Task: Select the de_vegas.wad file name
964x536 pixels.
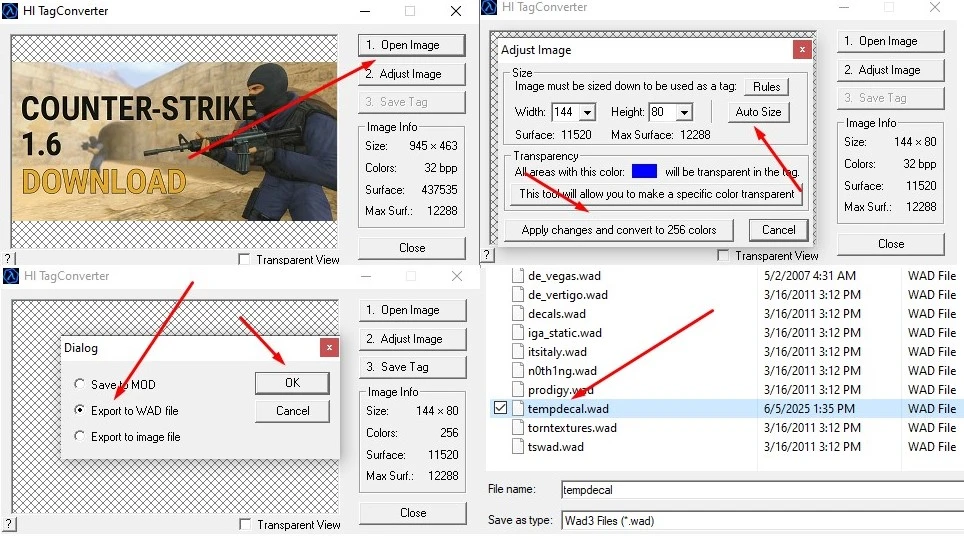Action: [x=564, y=276]
